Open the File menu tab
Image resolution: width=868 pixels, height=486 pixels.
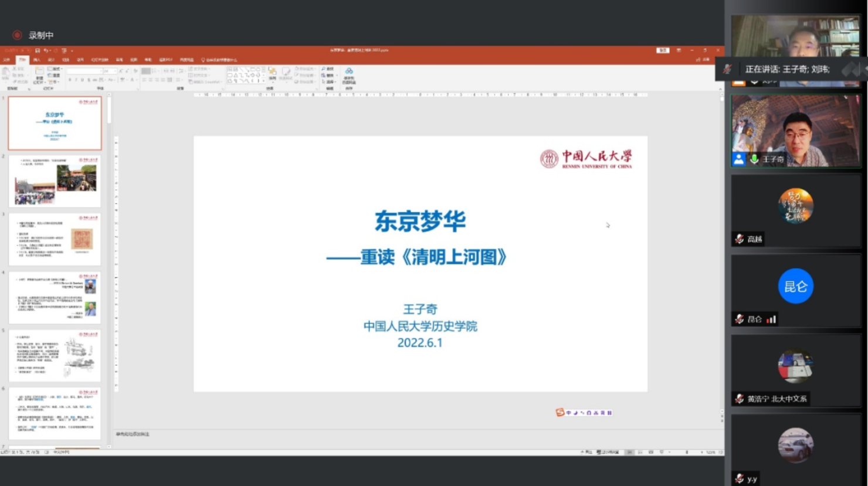click(x=7, y=60)
